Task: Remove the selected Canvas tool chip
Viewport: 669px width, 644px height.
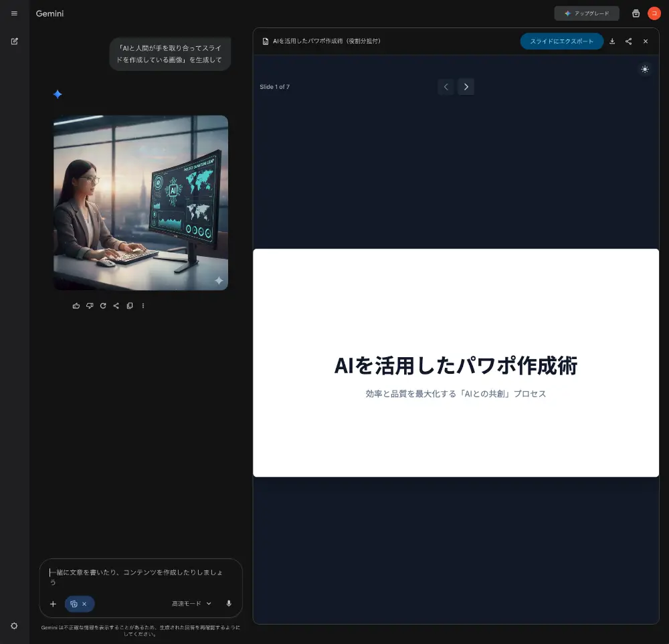Action: coord(84,604)
